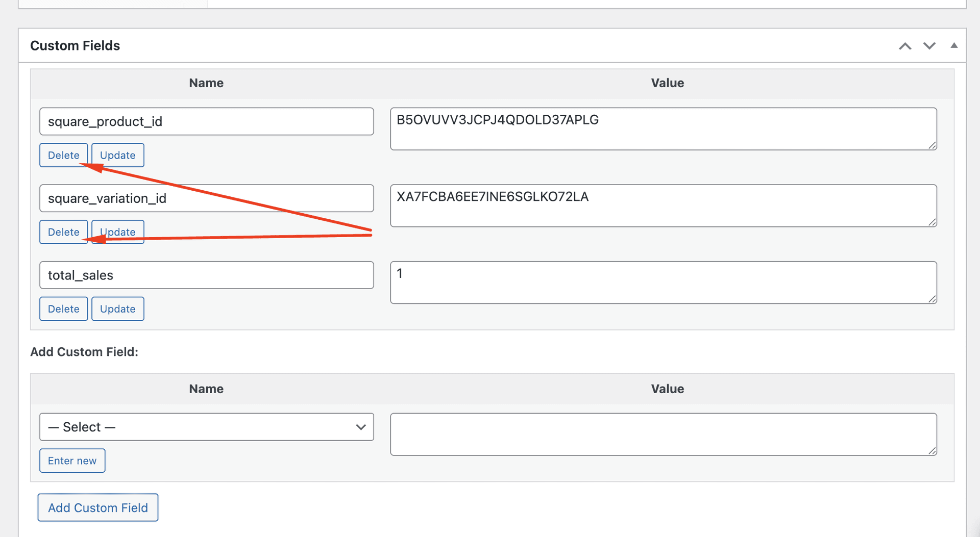Screen dimensions: 980x537
Task: Click the move panel down arrow
Action: tap(929, 46)
